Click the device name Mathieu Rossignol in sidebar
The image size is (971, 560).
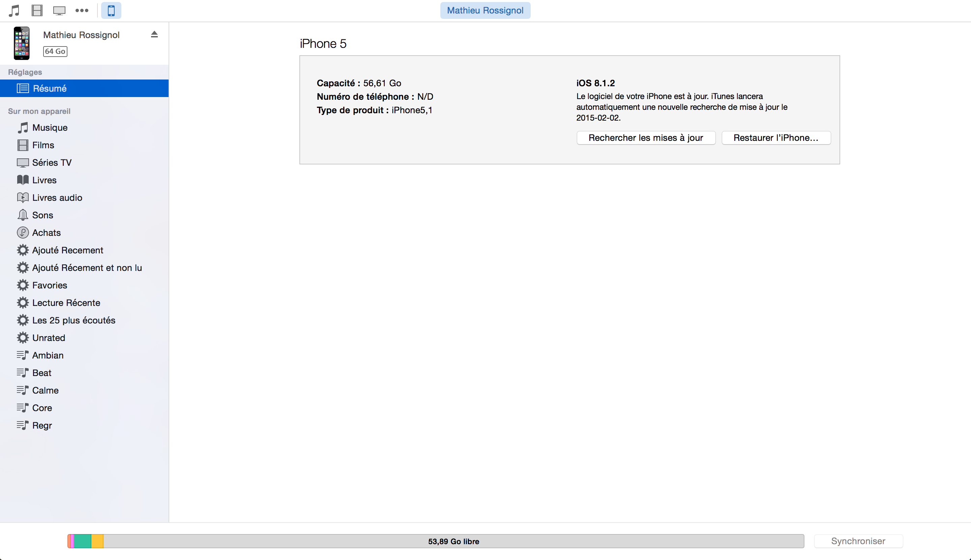(x=81, y=35)
